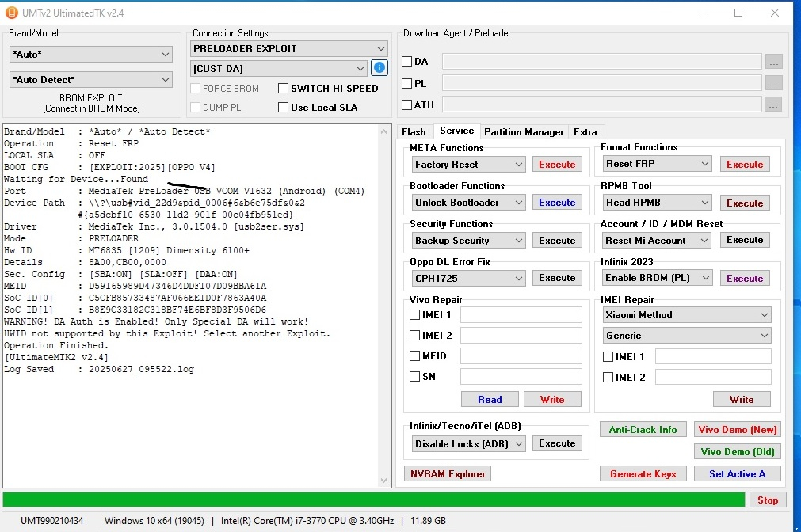Browse for ATH file using its ellipsis button
Image resolution: width=801 pixels, height=532 pixels.
(773, 104)
